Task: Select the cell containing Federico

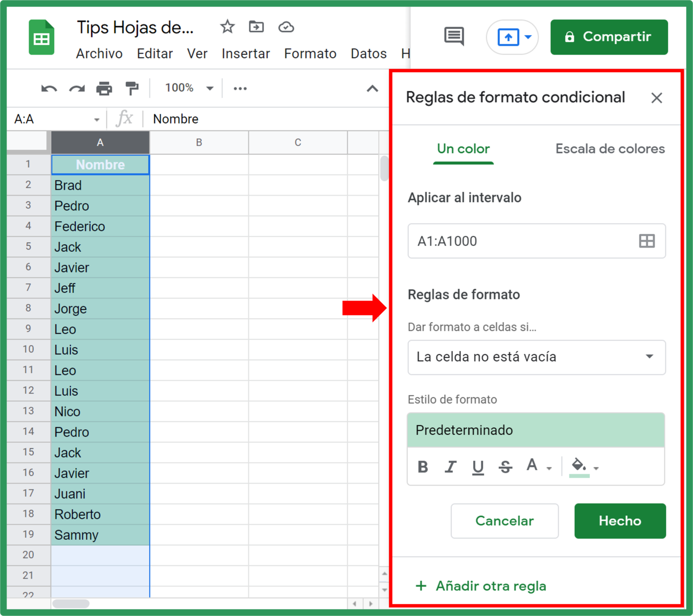Action: 100,227
